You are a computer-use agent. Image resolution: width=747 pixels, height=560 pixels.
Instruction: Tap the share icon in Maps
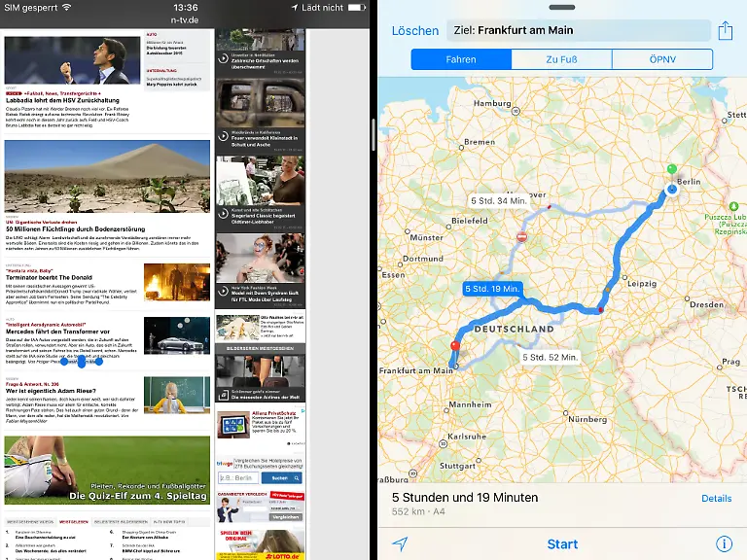[x=725, y=31]
